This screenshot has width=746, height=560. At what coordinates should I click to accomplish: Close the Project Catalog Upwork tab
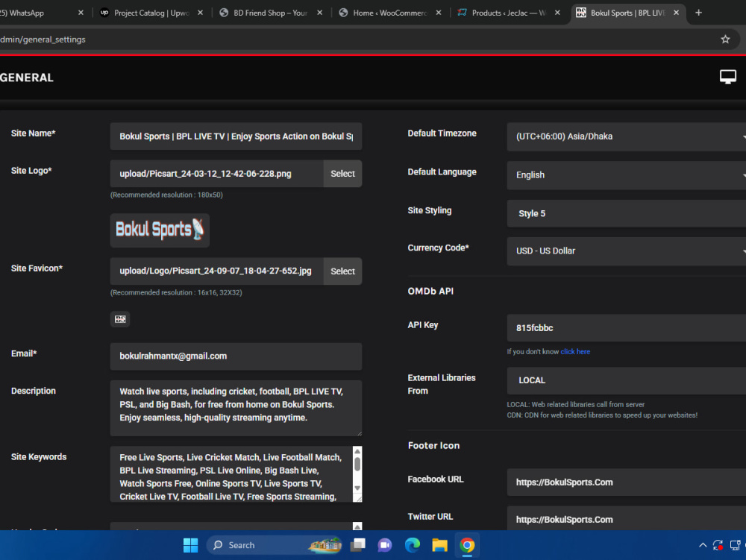coord(200,13)
